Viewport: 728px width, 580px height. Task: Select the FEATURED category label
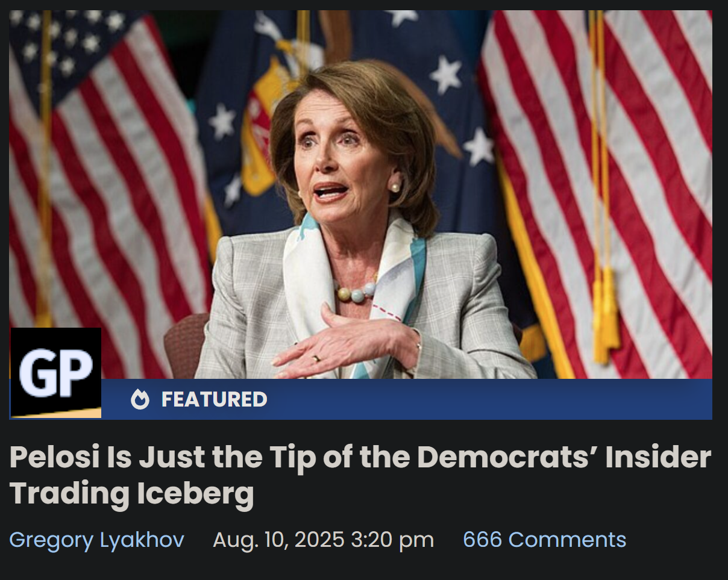pyautogui.click(x=214, y=399)
